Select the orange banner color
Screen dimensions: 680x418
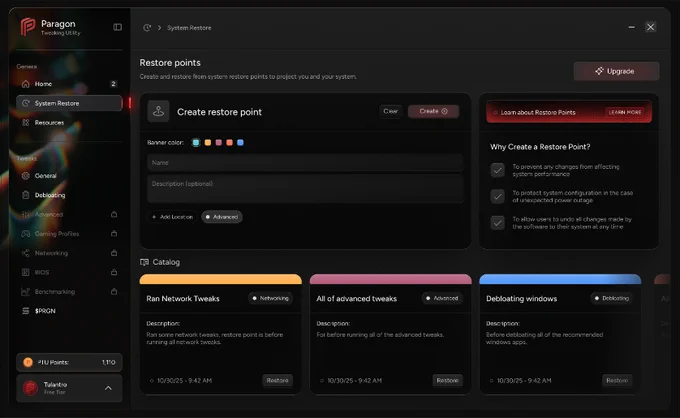[229, 143]
